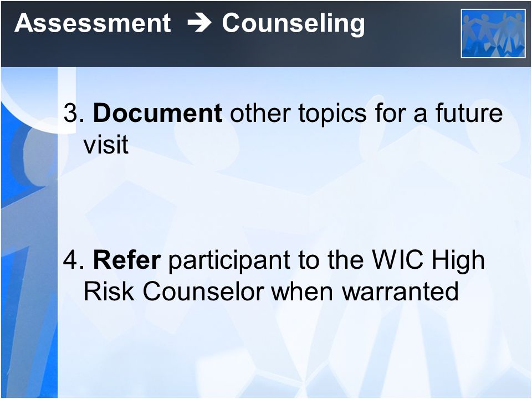Select the word future in item three
532x399 pixels.
pos(469,113)
